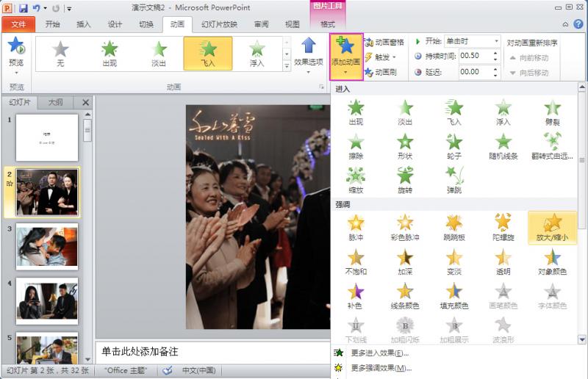Open the 大纲 outline pane tab
The image size is (588, 379).
click(55, 102)
